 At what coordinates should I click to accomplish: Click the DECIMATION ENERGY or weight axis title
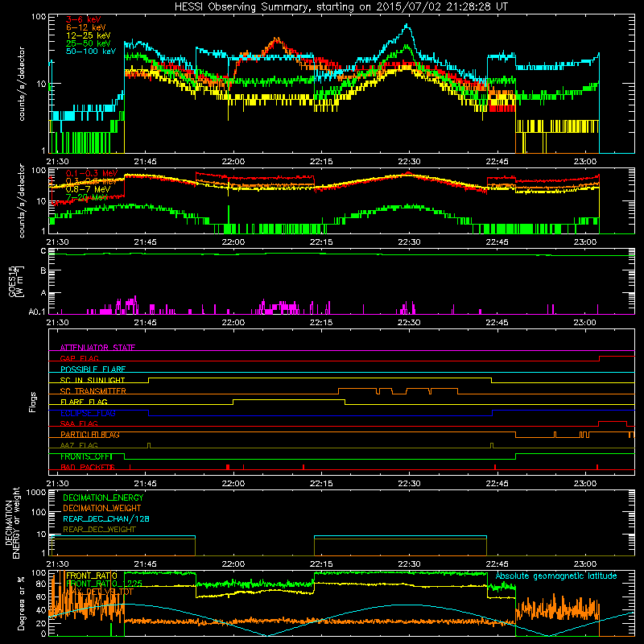point(12,522)
